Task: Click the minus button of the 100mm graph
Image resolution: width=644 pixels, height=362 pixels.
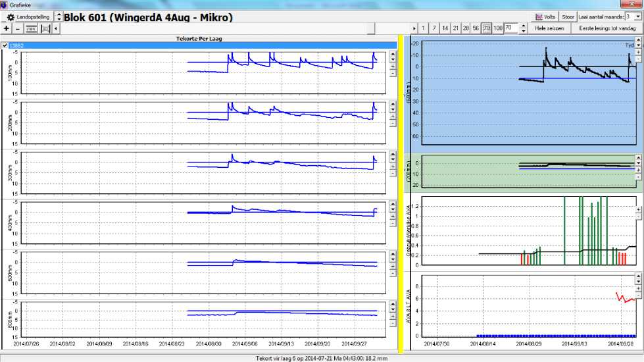Action: pos(393,73)
